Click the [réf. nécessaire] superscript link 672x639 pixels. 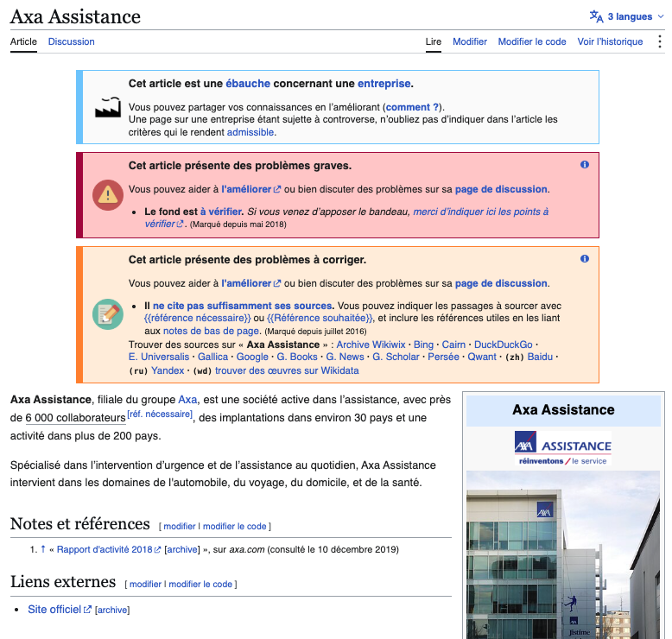160,414
